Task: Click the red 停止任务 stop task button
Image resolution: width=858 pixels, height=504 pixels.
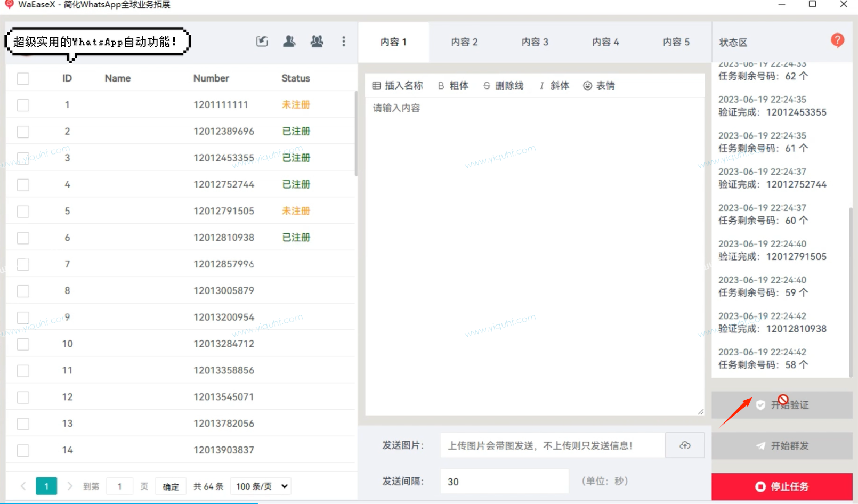Action: pos(782,486)
